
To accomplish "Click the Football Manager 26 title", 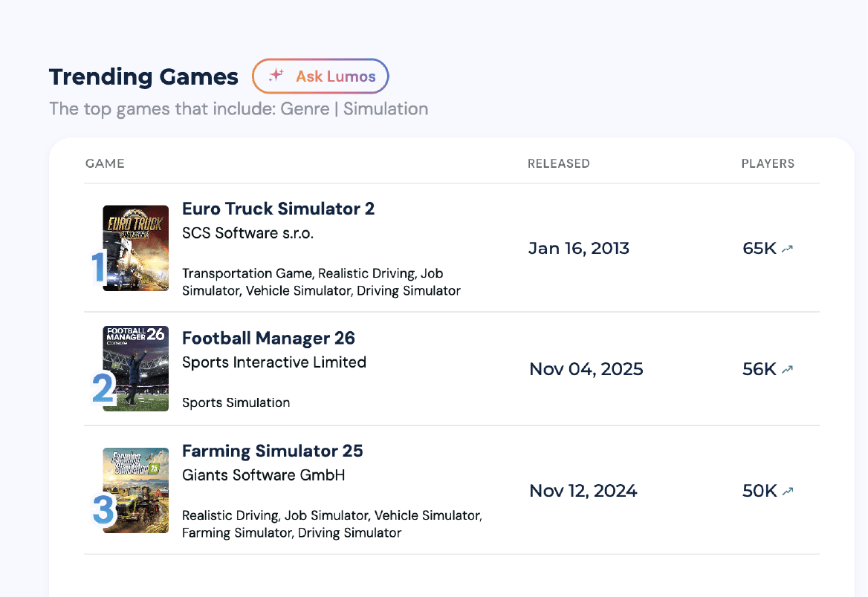I will click(268, 338).
